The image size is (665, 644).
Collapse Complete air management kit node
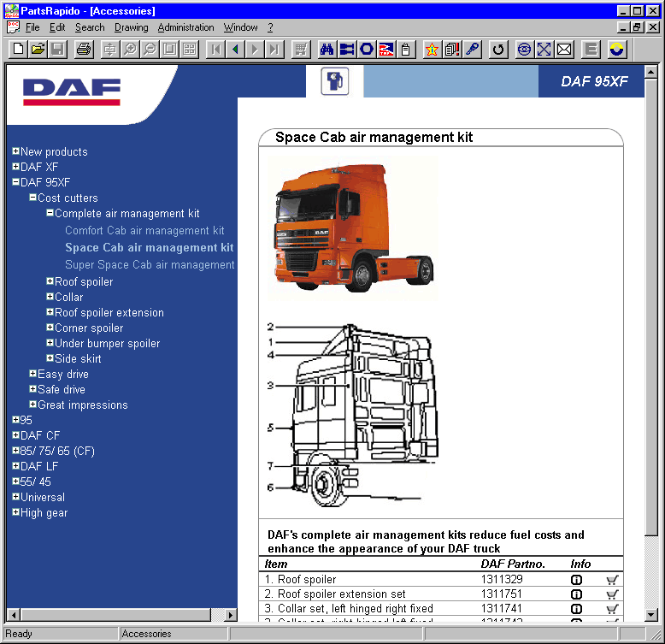point(50,213)
